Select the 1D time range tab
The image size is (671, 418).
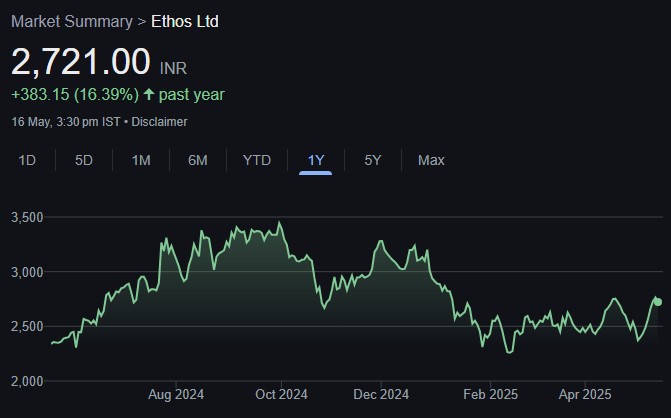click(x=27, y=160)
